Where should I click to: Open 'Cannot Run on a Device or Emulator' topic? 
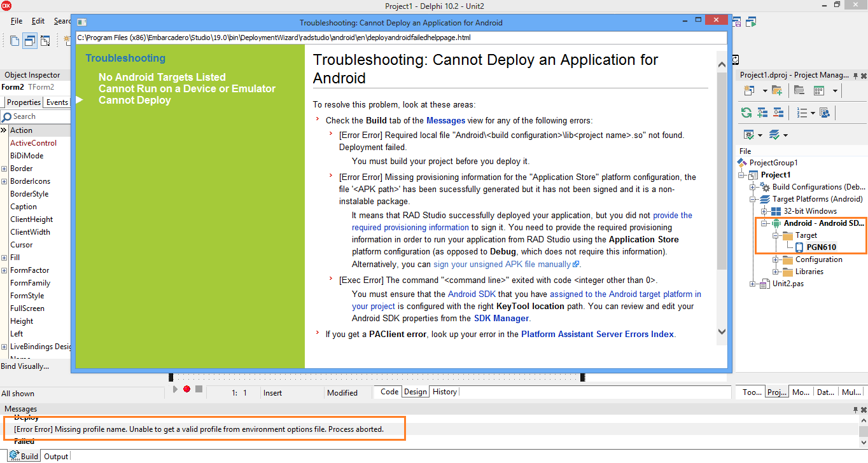click(x=187, y=88)
